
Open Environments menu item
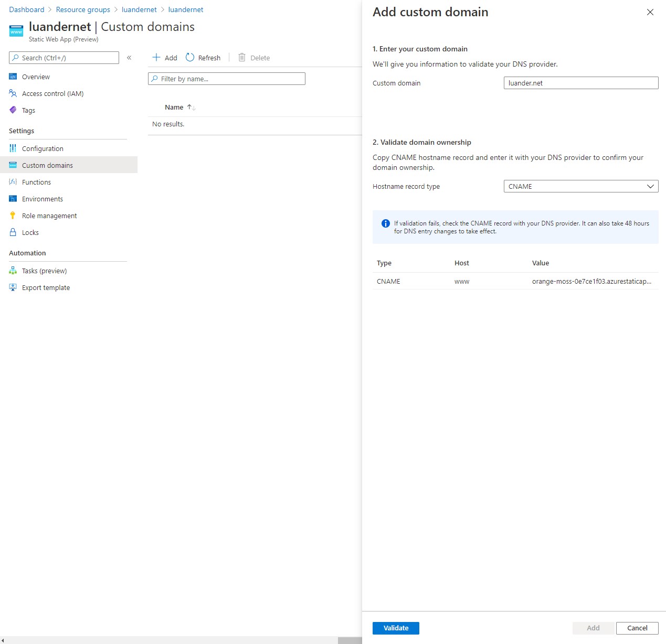tap(42, 199)
